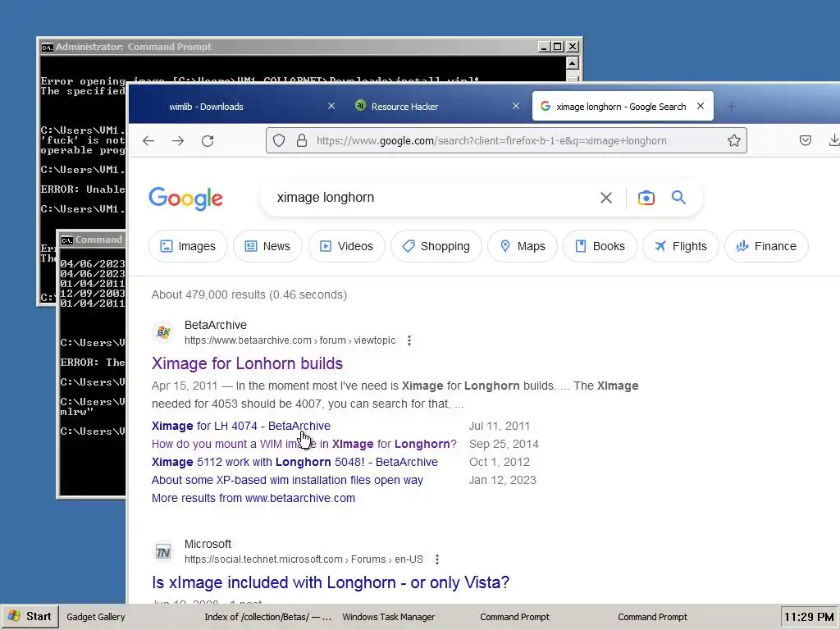
Task: Filter results by Images
Action: [x=188, y=246]
